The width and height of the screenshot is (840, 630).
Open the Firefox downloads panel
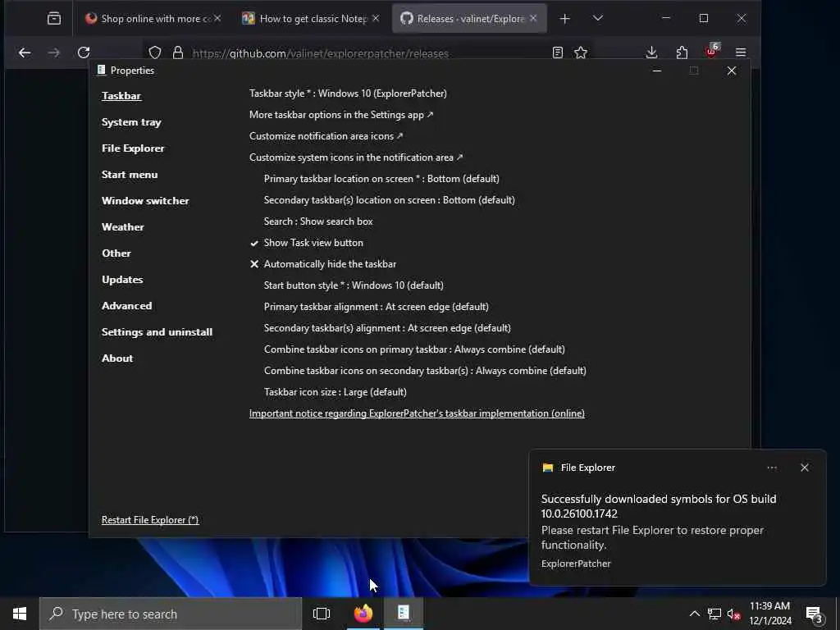(651, 52)
